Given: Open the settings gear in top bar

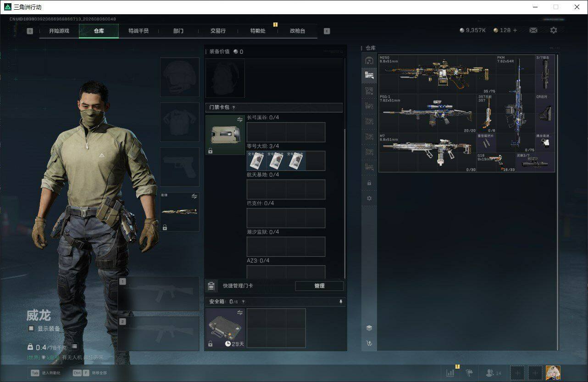Looking at the screenshot, I should pos(554,30).
